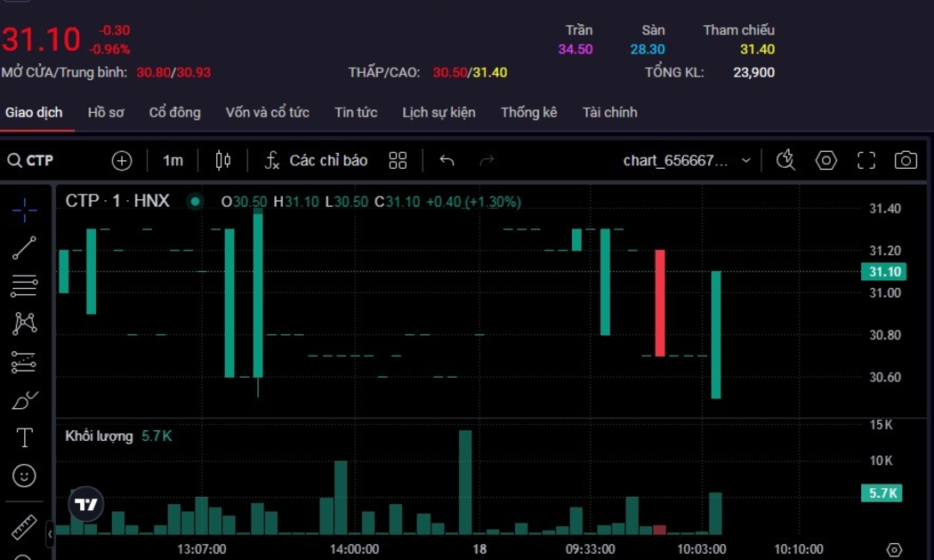Enter fullscreen chart mode
The width and height of the screenshot is (934, 560).
866,160
